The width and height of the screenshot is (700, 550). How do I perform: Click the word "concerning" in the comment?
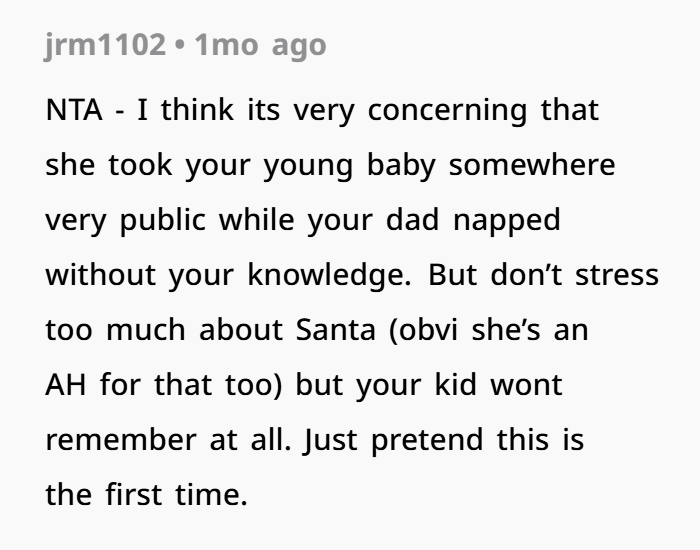[x=448, y=110]
